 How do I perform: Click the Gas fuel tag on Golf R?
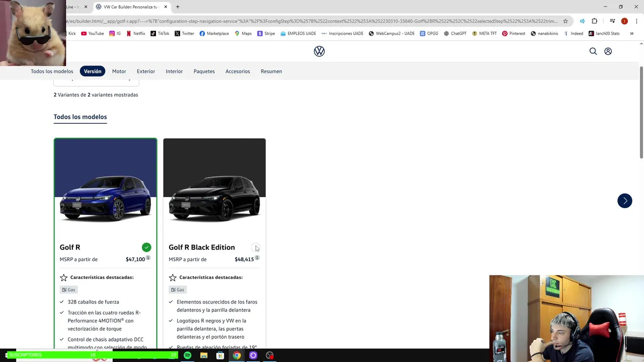coord(68,290)
